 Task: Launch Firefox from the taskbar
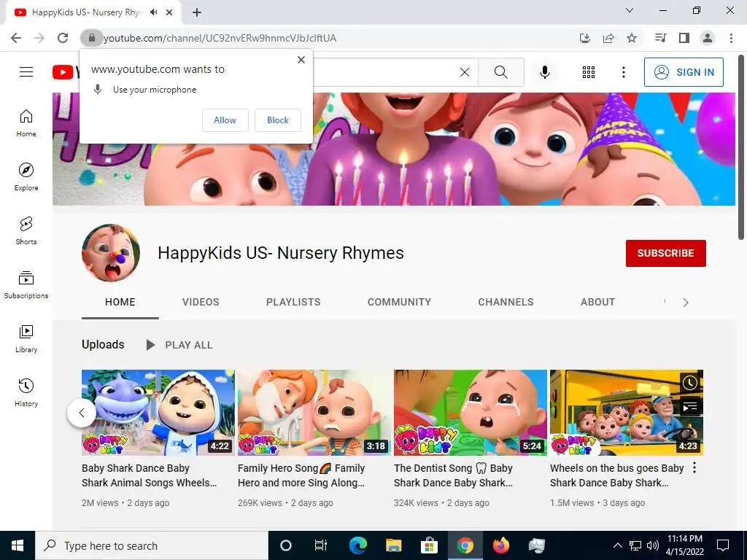500,545
